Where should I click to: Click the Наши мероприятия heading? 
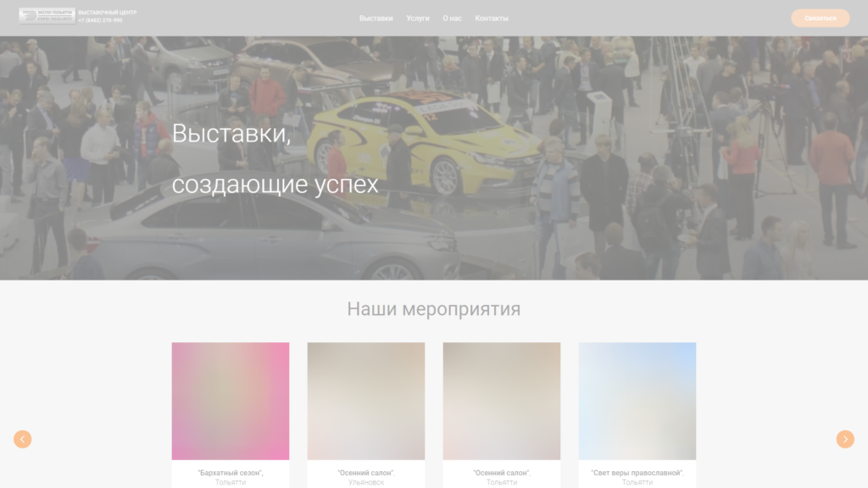coord(434,308)
